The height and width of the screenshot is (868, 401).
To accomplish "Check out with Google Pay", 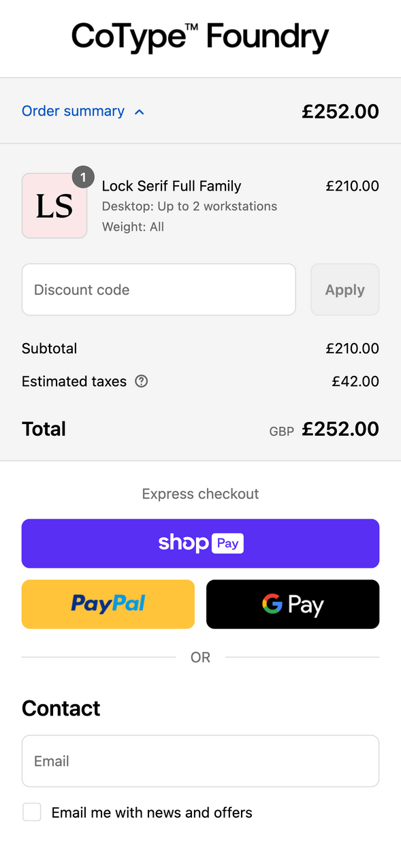I will tap(293, 604).
